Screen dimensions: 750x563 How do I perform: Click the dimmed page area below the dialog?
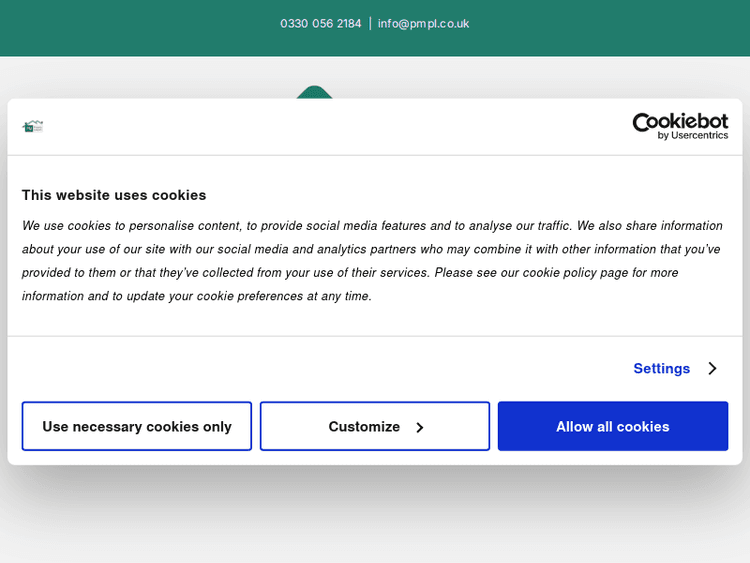375,515
